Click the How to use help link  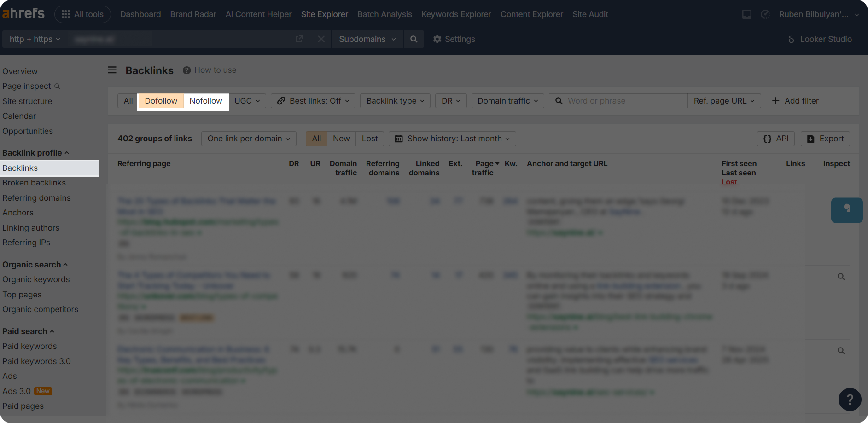(x=210, y=70)
